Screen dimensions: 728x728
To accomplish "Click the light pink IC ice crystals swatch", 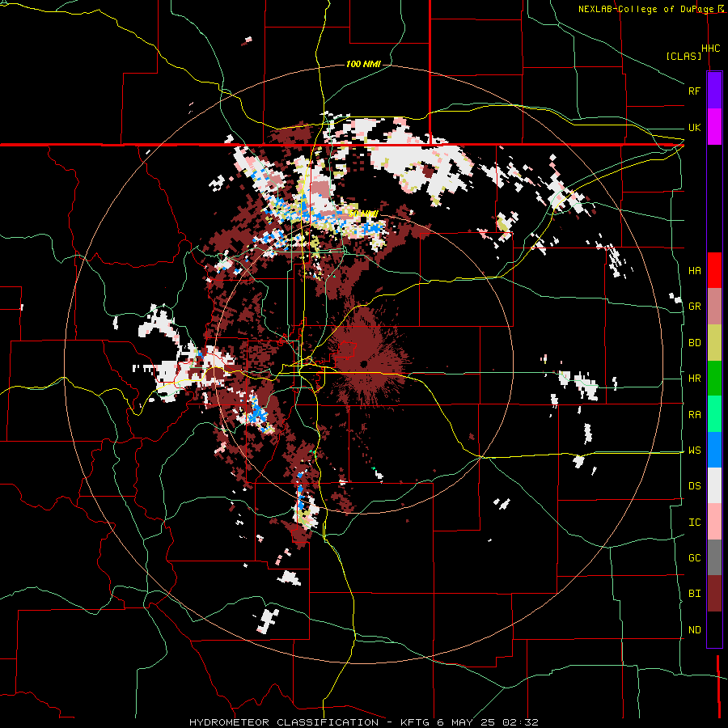I will coord(714,522).
